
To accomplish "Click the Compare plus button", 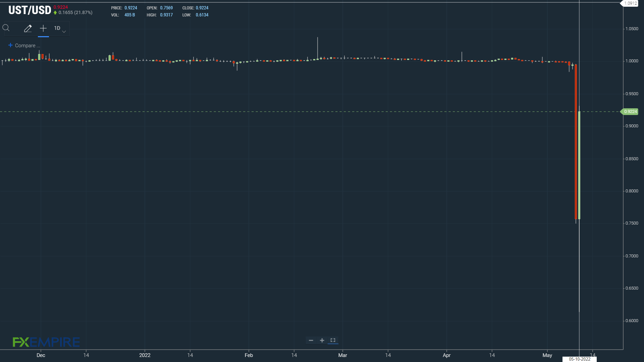I will 10,45.
